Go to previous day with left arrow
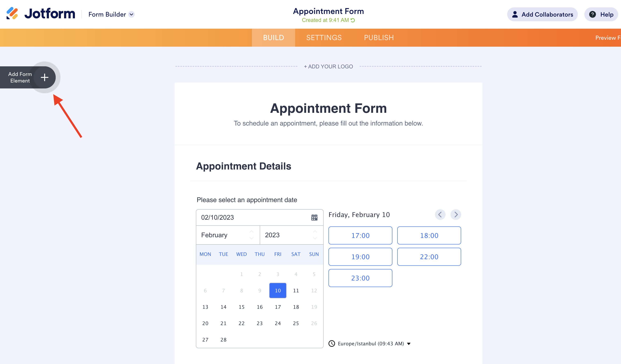This screenshot has width=621, height=364. 440,214
